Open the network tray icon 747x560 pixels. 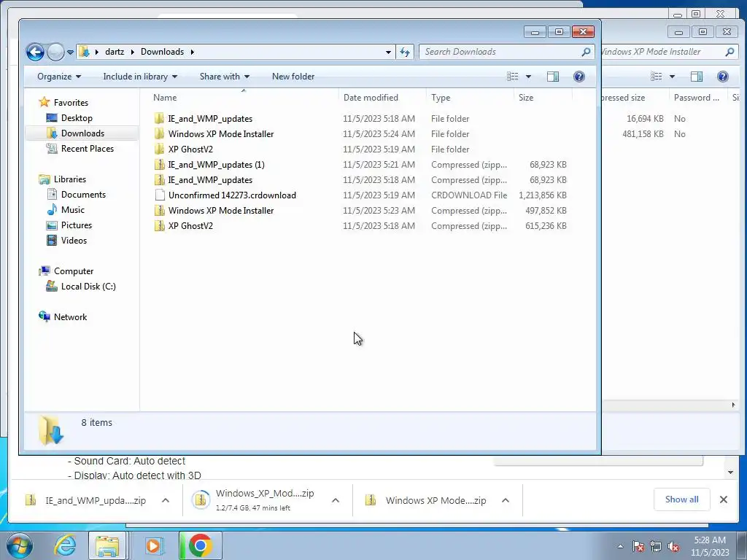pos(656,547)
